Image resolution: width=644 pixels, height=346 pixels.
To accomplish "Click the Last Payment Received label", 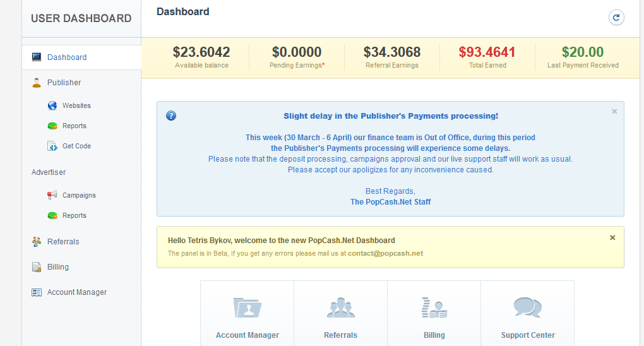I will 583,65.
